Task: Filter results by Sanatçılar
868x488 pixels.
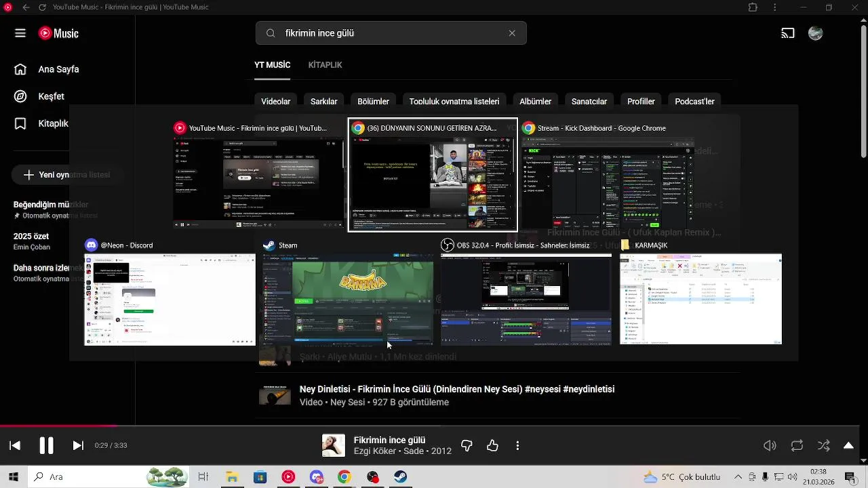Action: pos(589,102)
